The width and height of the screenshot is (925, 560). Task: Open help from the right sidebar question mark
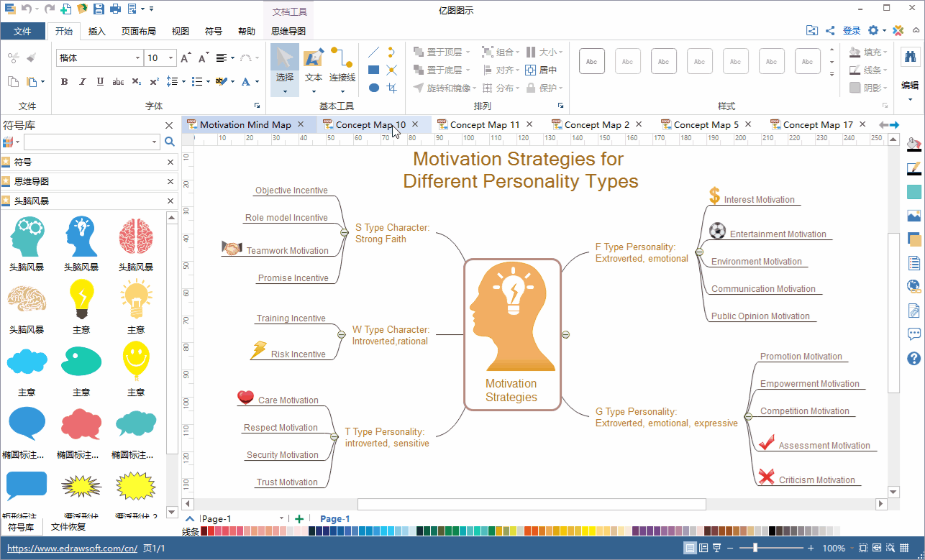[x=914, y=358]
